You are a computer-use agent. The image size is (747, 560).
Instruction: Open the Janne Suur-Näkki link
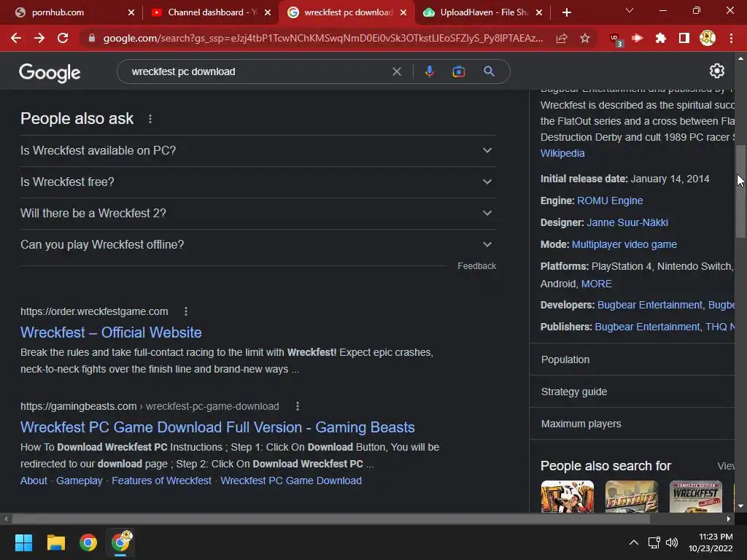coord(627,222)
